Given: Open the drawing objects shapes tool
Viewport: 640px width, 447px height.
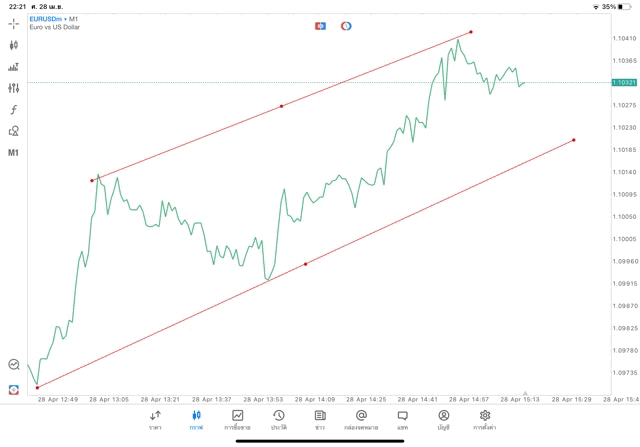Looking at the screenshot, I should coord(14,131).
